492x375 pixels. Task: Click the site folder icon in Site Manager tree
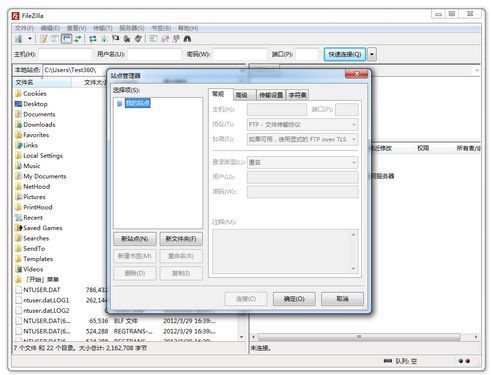pyautogui.click(x=120, y=104)
